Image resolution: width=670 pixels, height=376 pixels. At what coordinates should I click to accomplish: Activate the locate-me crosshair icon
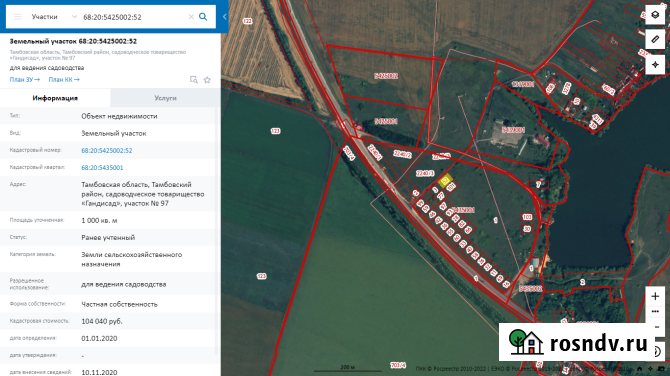[x=655, y=65]
